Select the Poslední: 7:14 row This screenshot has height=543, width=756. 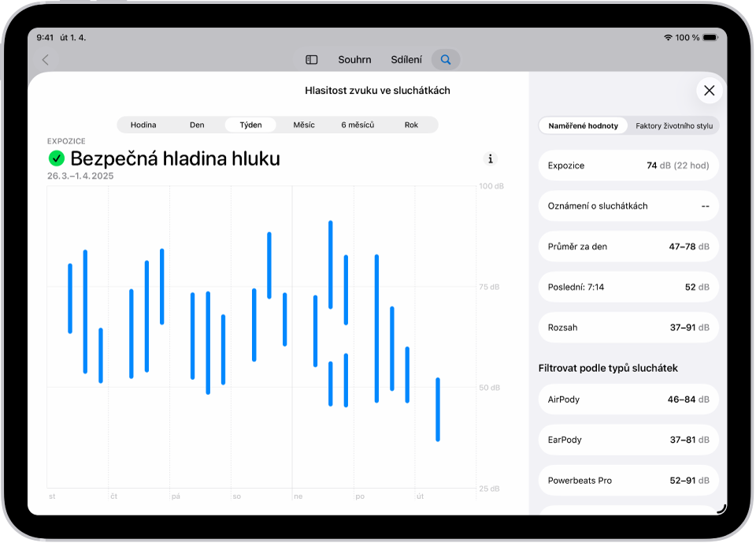[x=628, y=287]
